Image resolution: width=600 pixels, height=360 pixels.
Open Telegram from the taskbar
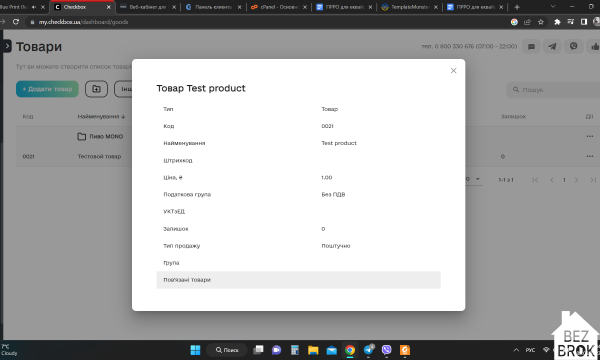[x=368, y=350]
